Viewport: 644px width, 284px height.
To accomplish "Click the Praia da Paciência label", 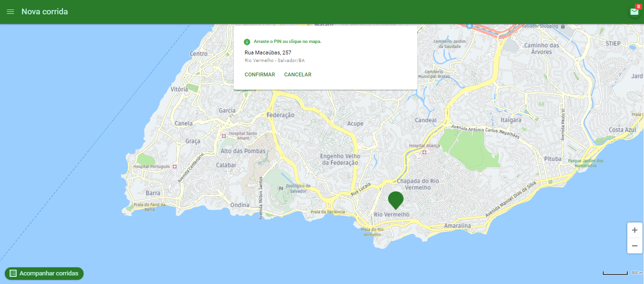I will click(328, 212).
